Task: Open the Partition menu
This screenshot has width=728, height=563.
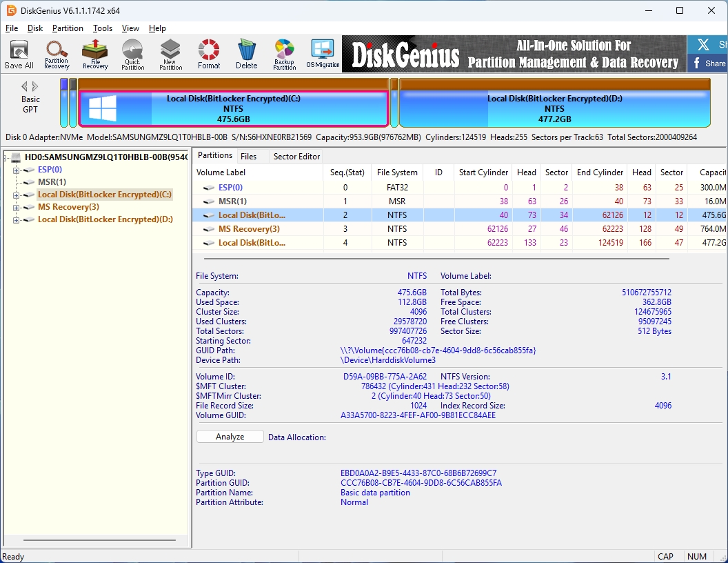Action: coord(68,28)
